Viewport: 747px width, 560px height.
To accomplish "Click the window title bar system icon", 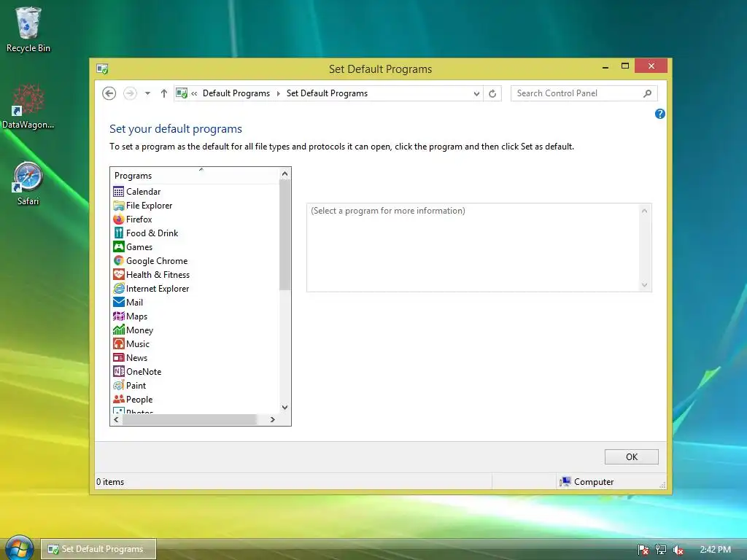I will [102, 69].
